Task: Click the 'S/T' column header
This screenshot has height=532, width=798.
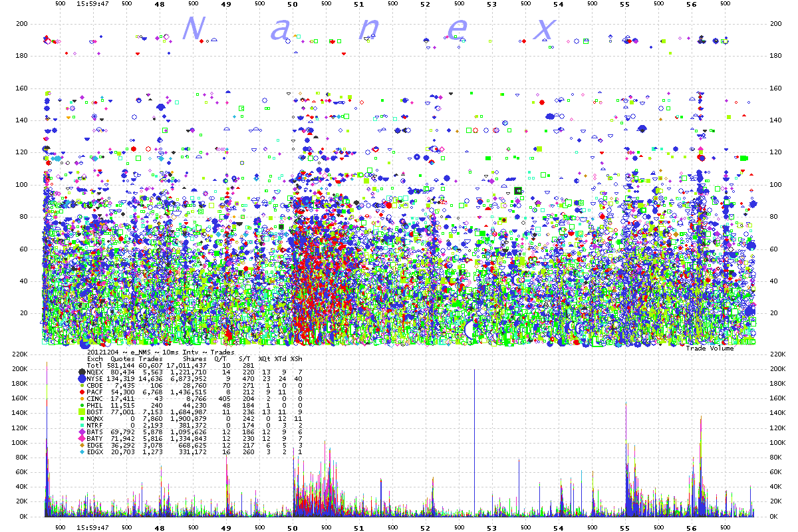Action: (x=246, y=359)
